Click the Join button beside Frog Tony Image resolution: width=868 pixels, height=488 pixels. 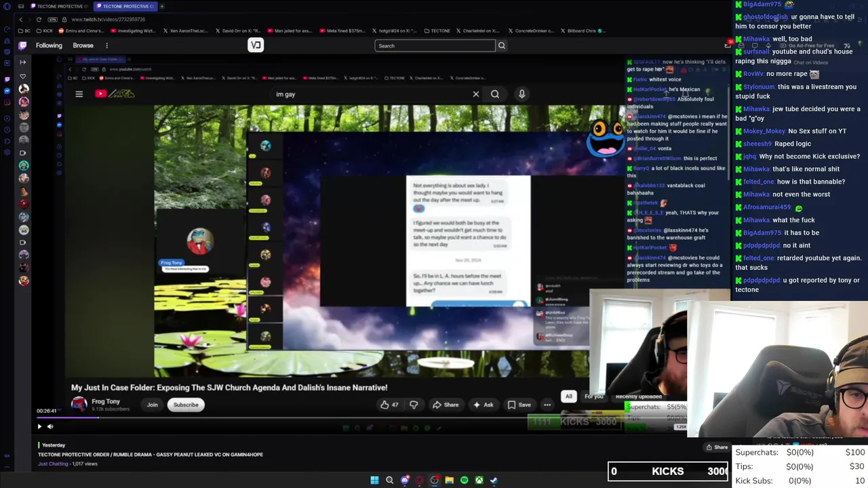click(x=153, y=405)
